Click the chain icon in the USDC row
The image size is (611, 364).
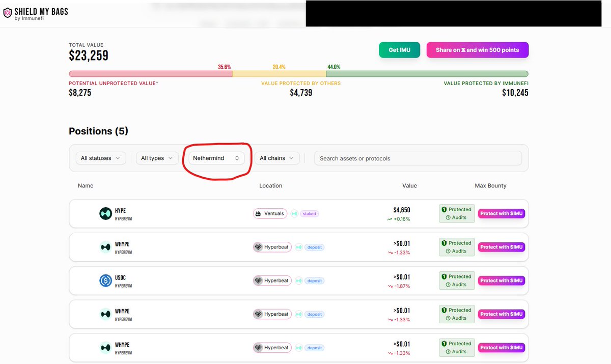pyautogui.click(x=299, y=281)
